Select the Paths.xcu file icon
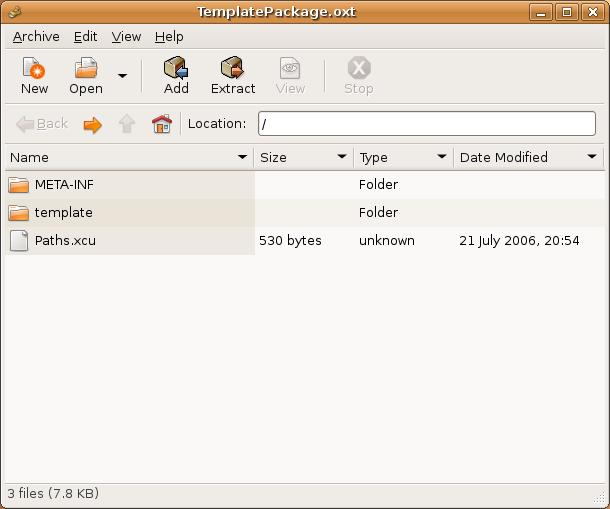The image size is (610, 509). tap(19, 241)
